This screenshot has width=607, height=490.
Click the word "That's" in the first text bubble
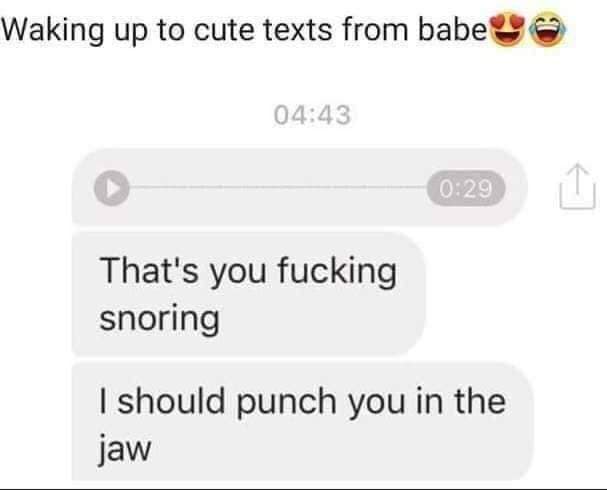pyautogui.click(x=149, y=270)
